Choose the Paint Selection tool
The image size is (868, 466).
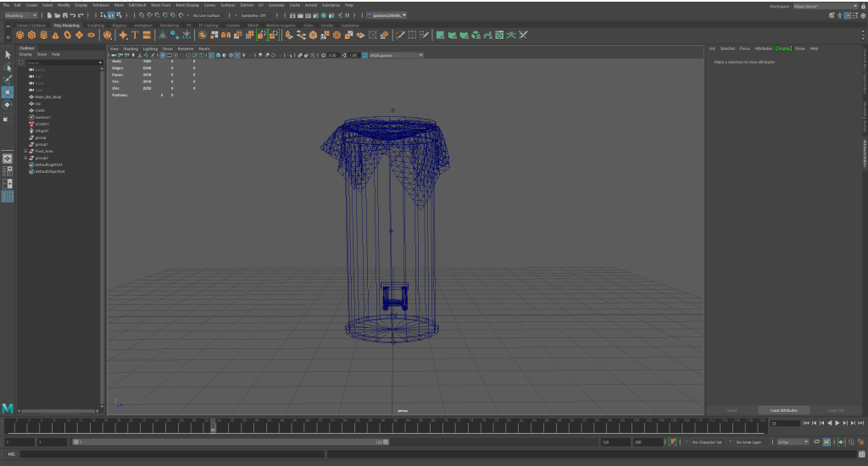[x=8, y=80]
